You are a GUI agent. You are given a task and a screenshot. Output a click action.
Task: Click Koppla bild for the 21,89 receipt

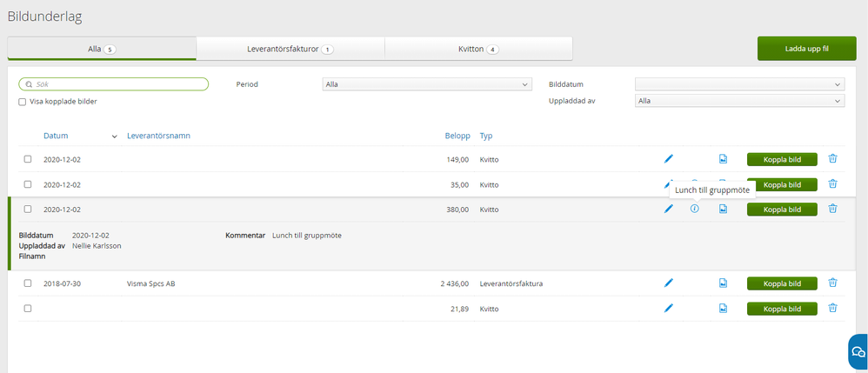click(782, 308)
